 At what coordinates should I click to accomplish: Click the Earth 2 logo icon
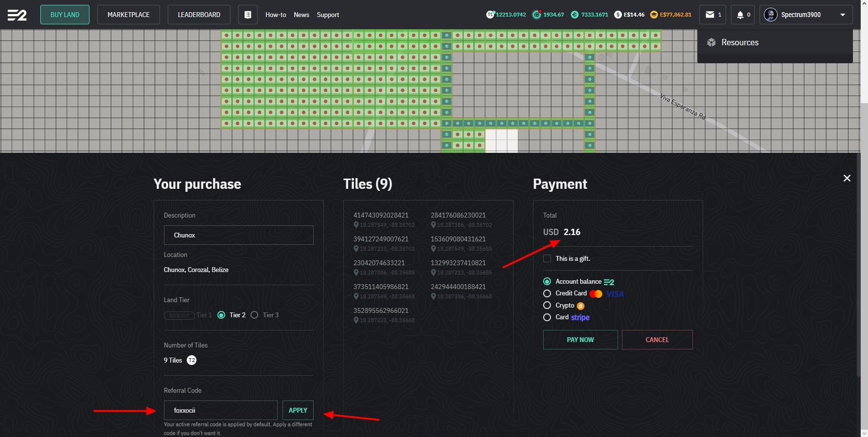[x=17, y=15]
